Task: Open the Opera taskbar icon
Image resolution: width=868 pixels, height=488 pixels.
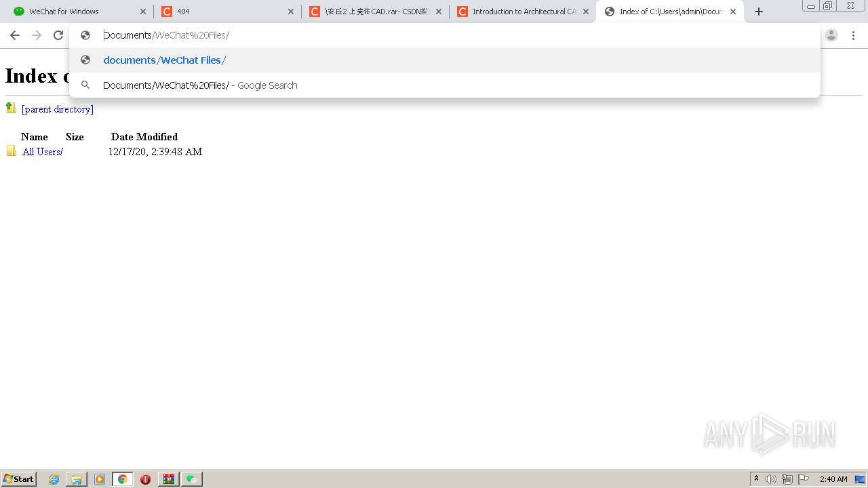Action: (145, 479)
